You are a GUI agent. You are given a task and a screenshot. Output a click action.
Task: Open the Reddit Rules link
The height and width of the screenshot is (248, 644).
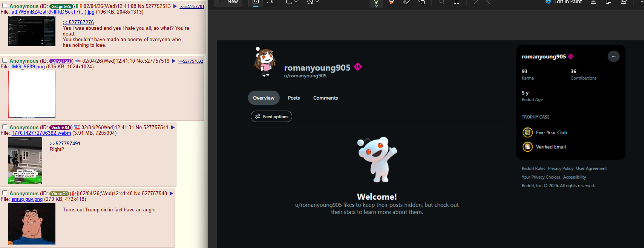point(533,169)
